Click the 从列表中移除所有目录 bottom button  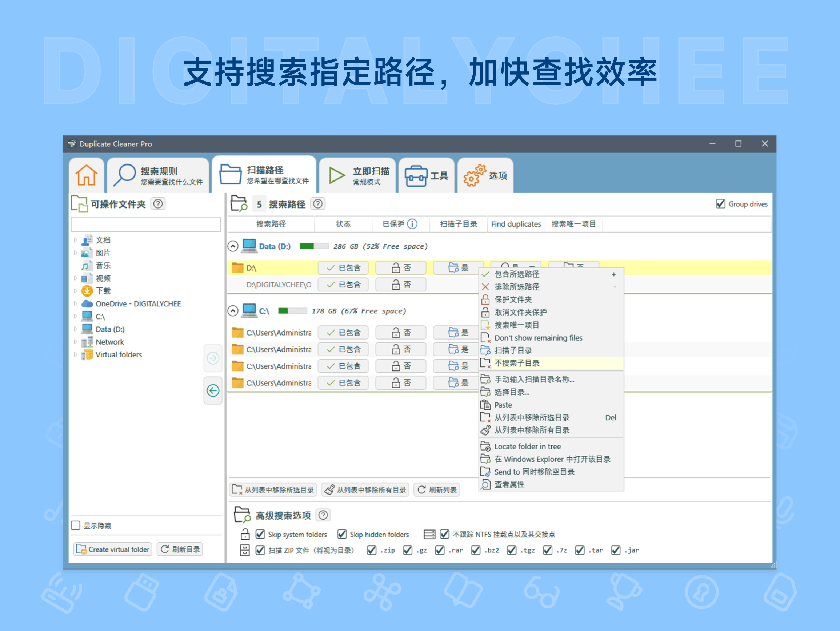[x=365, y=489]
